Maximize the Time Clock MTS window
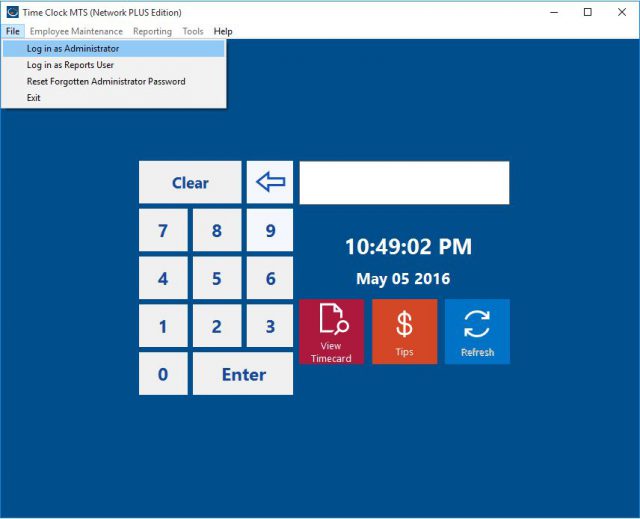The height and width of the screenshot is (519, 640). [588, 12]
